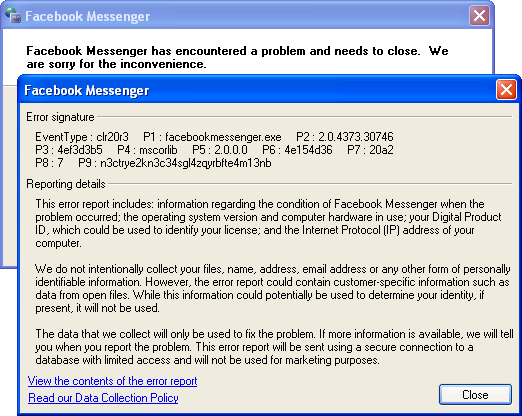Click the paragraph starting 'The data that we collect'
This screenshot has height=416, width=522.
tap(274, 347)
